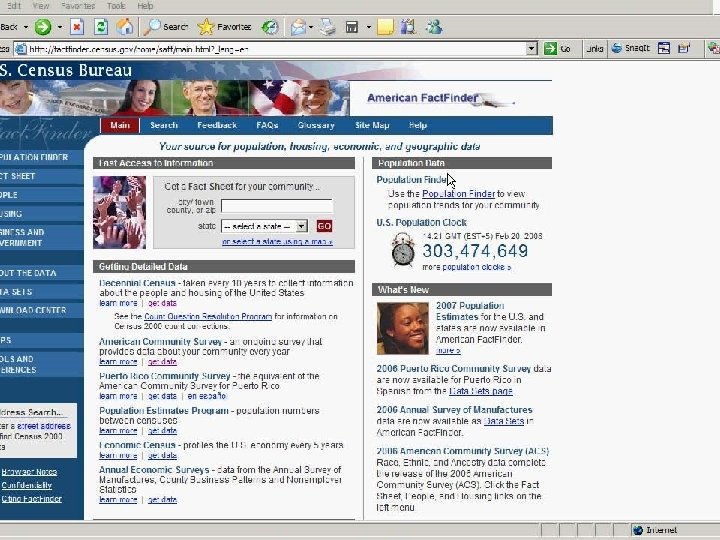Open the Favorites star button
Image resolution: width=720 pixels, height=540 pixels.
(225, 27)
